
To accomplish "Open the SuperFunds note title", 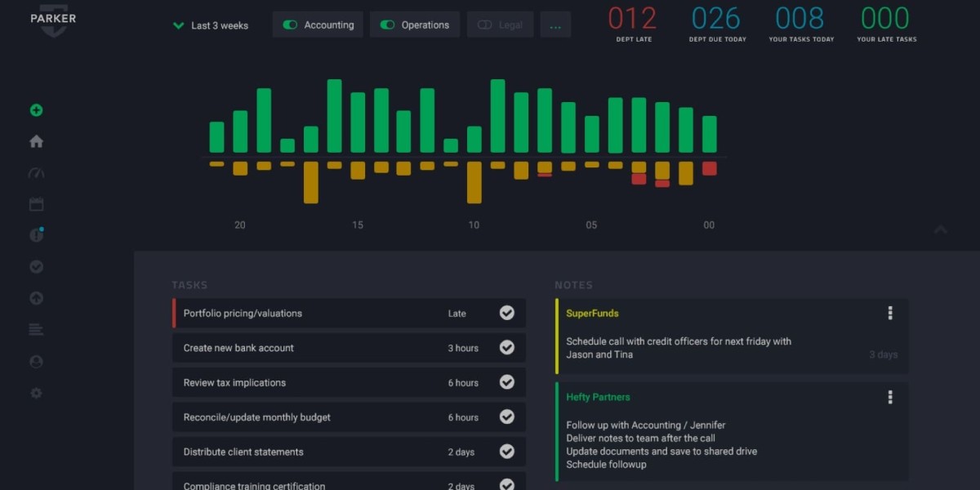I will tap(592, 314).
